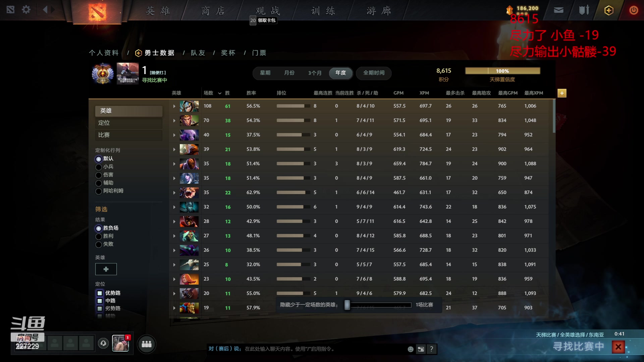Switch to 队友 profile tab
The width and height of the screenshot is (644, 362).
[x=198, y=53]
